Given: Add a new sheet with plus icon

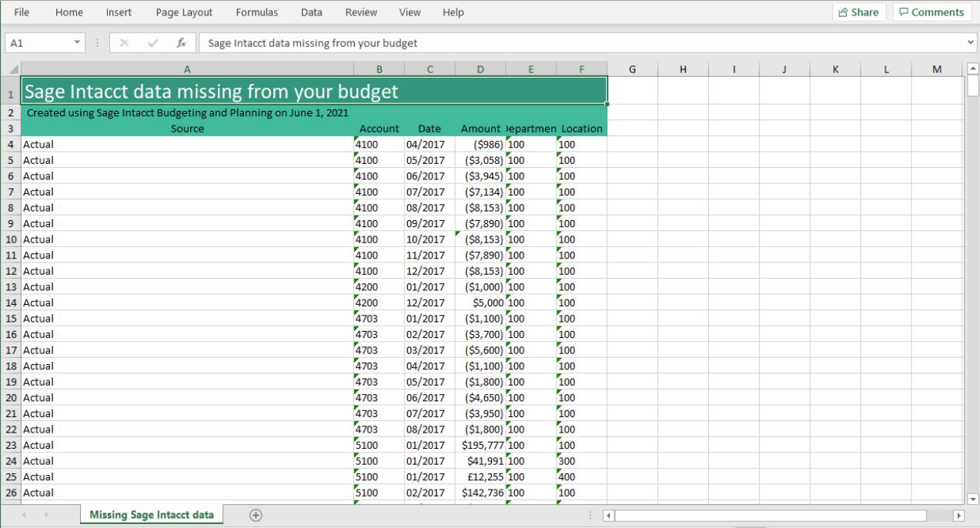Looking at the screenshot, I should point(256,515).
